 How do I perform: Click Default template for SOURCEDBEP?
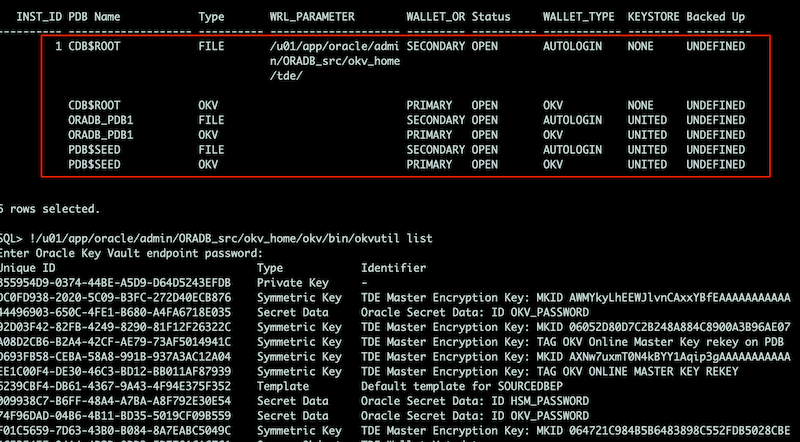(465, 386)
